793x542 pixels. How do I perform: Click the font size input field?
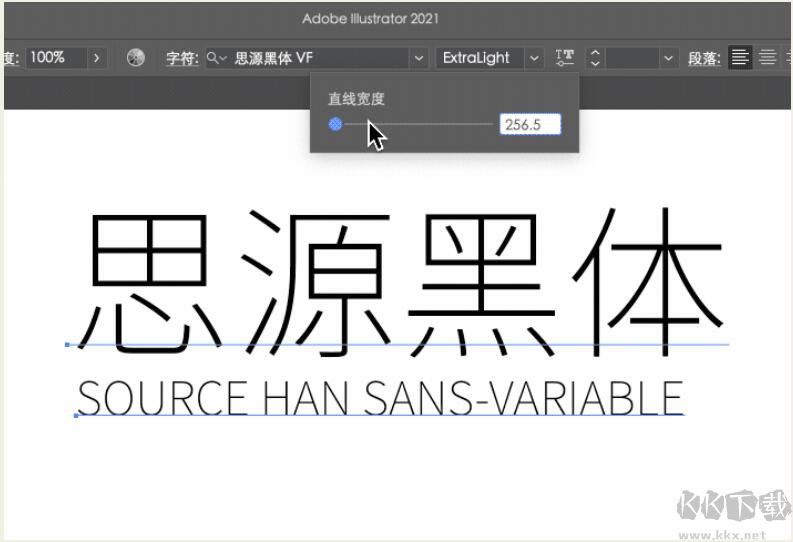[x=632, y=58]
